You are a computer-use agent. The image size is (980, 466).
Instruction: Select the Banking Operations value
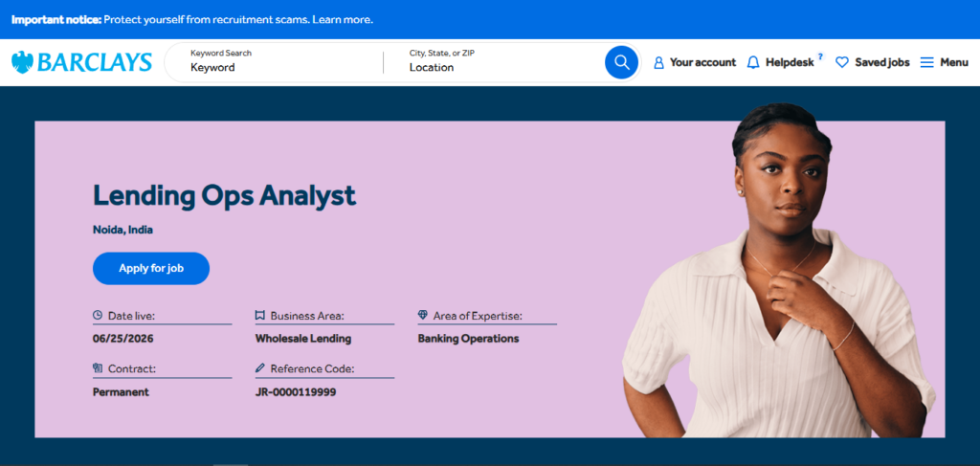[468, 339]
